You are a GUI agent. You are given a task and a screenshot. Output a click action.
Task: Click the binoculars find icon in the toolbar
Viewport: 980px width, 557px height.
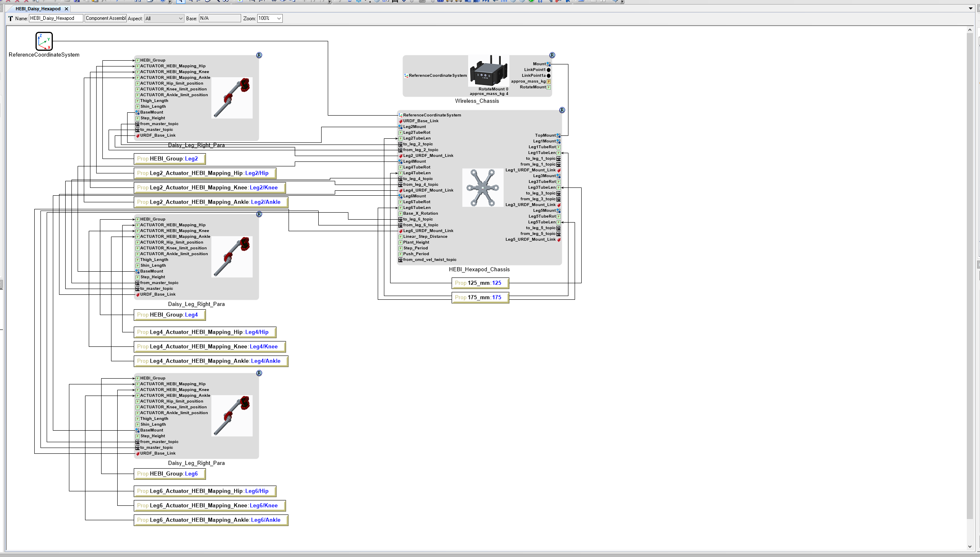225,2
